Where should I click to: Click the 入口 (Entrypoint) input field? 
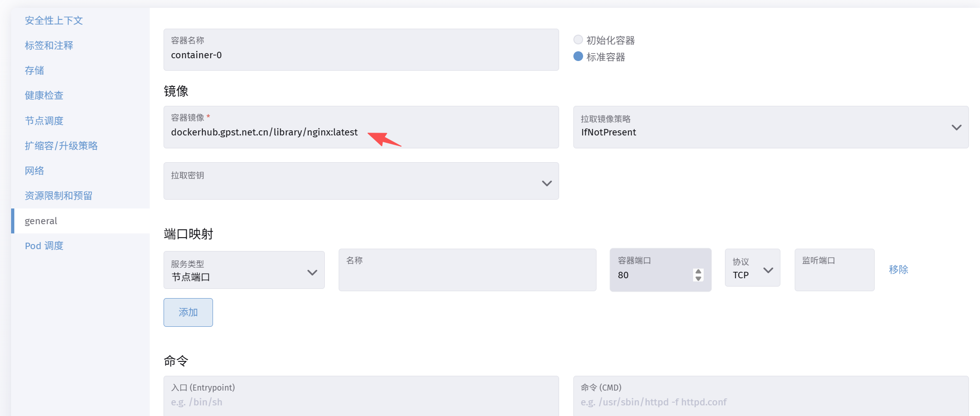361,396
